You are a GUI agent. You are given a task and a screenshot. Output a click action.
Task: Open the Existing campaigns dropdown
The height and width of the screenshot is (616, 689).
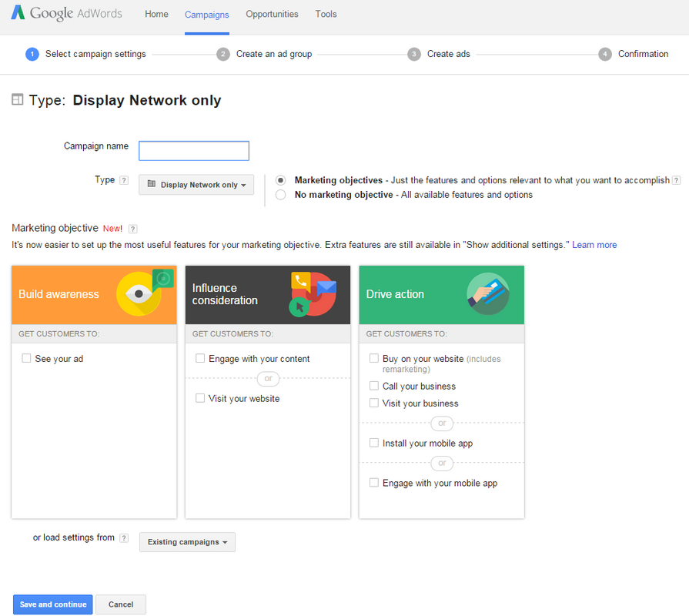186,542
